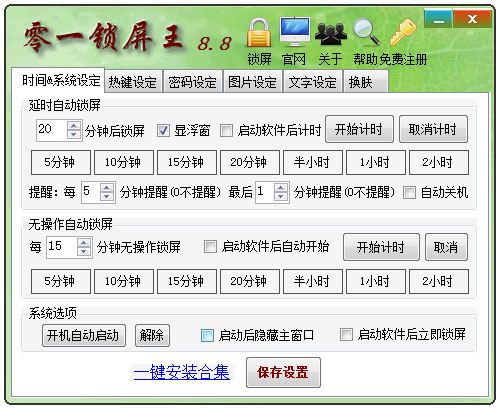Screen dimensions: 500x409
Task: Decrease the 分钟无操作锁屏 value
Action: pyautogui.click(x=84, y=251)
